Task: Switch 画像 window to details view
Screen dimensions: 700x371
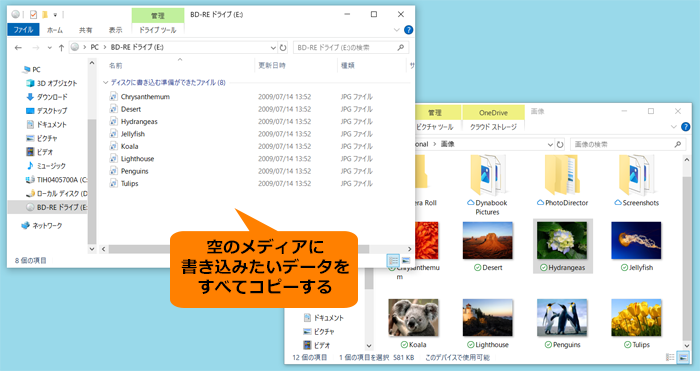Action: [670, 357]
